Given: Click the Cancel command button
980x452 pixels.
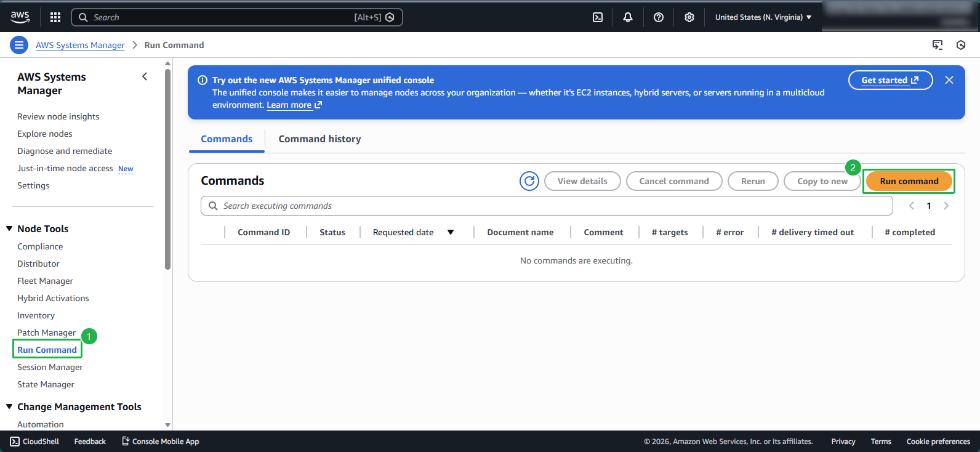Looking at the screenshot, I should pos(674,181).
